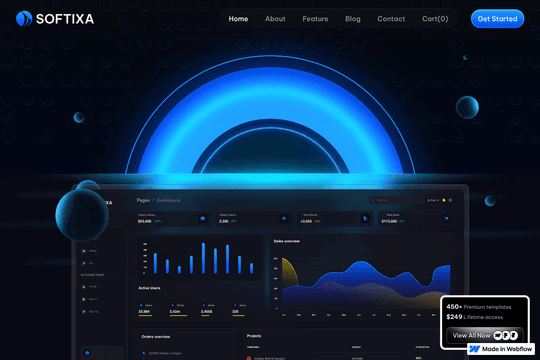Click the 450+ Premium templates text
Viewport: 540px width, 360px height.
coord(479,307)
